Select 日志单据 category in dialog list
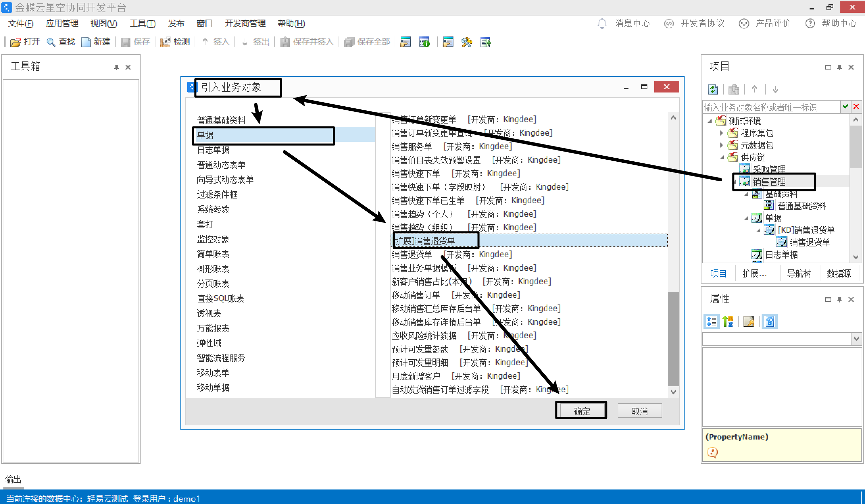865x504 pixels. (213, 150)
